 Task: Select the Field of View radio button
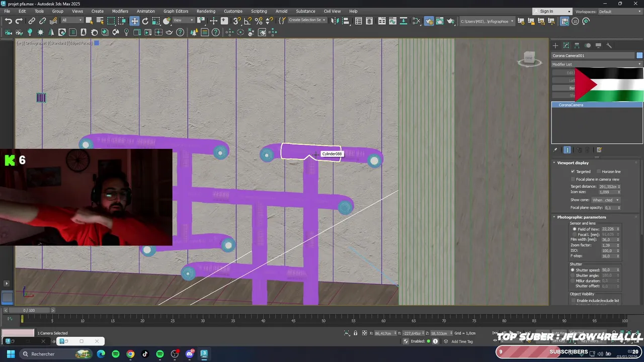click(x=575, y=229)
